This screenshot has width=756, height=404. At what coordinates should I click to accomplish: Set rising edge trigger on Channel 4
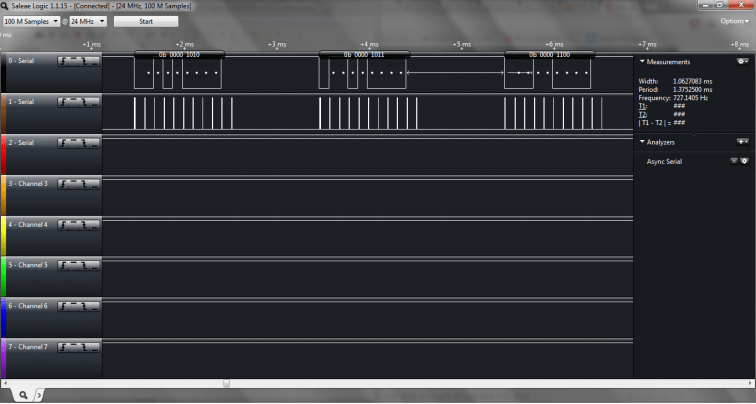tap(63, 225)
